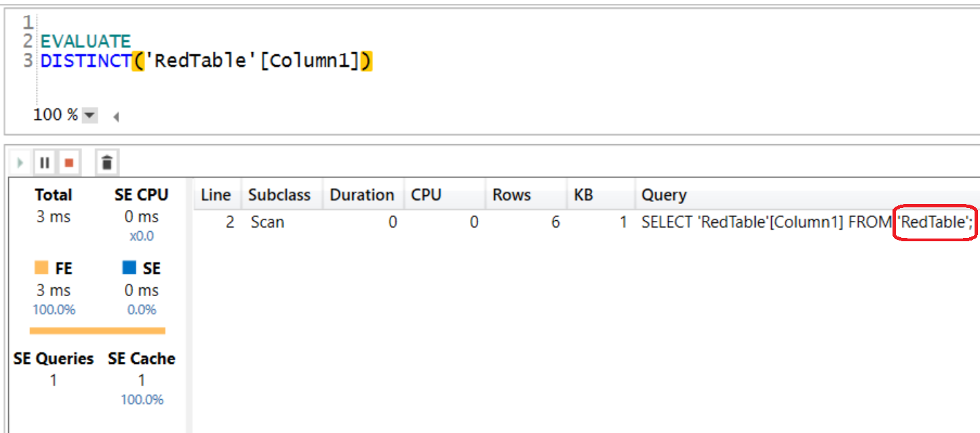Screen dimensions: 980x433
Task: Click the KB column header
Action: [x=583, y=195]
